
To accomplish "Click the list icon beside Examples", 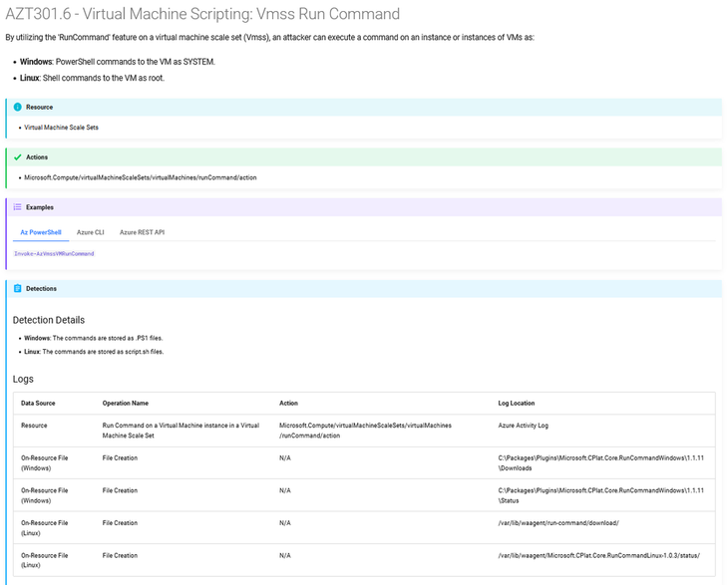I will pos(17,207).
